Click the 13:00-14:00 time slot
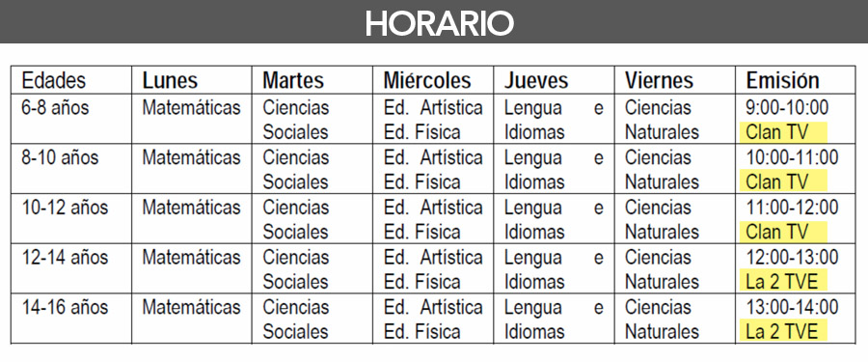The width and height of the screenshot is (868, 362). coord(792,307)
